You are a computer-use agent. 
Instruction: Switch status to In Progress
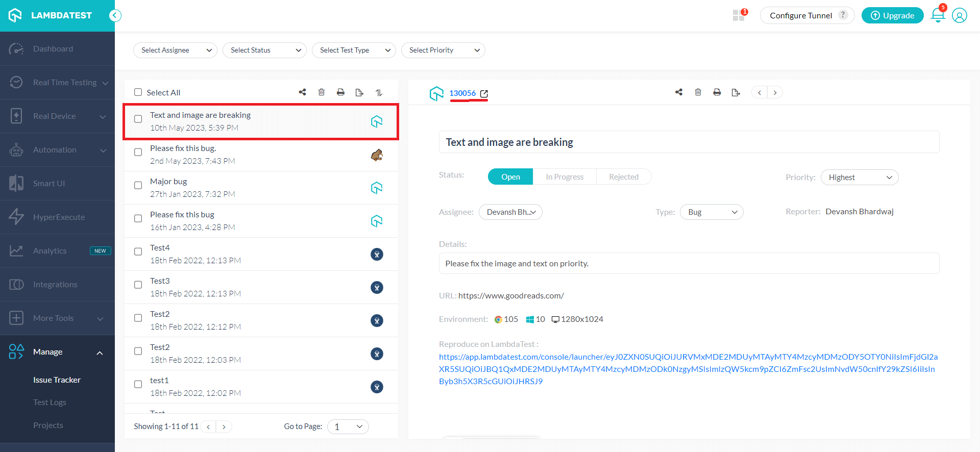tap(565, 177)
